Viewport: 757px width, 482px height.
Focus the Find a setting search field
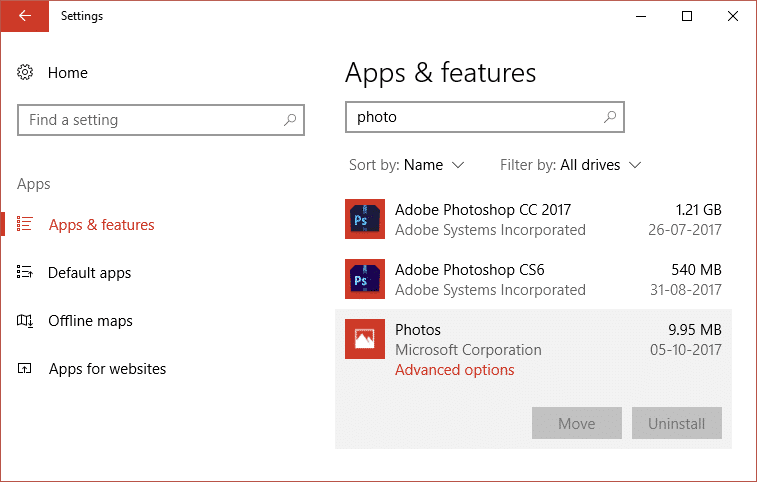[161, 120]
